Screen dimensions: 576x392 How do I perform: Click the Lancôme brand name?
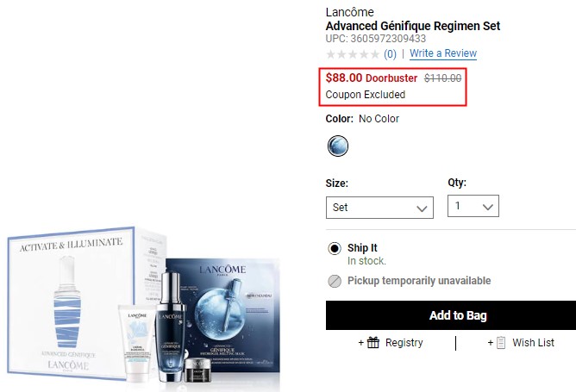pos(349,12)
